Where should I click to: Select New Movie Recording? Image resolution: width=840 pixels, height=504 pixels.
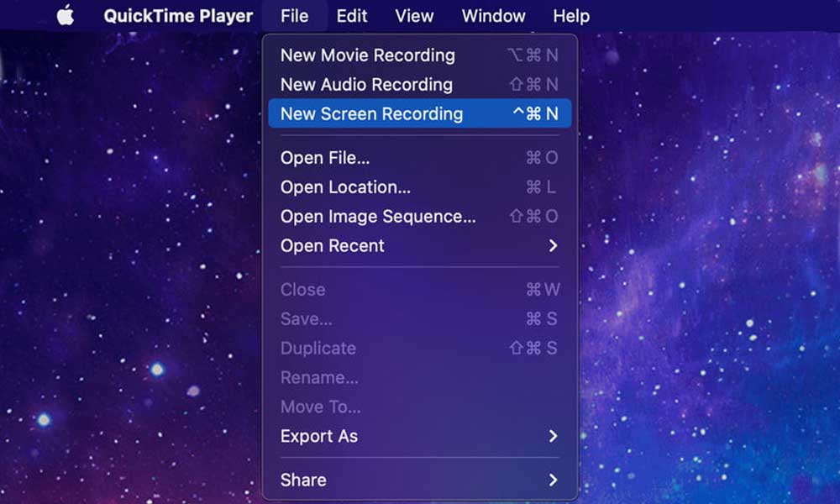click(367, 55)
